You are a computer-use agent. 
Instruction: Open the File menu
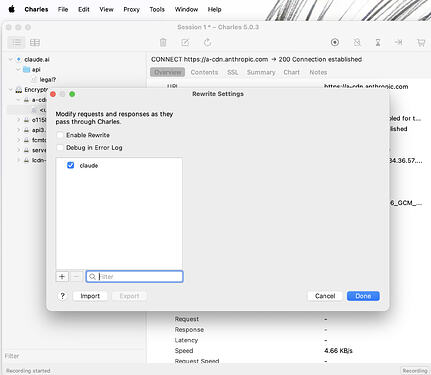pos(63,9)
